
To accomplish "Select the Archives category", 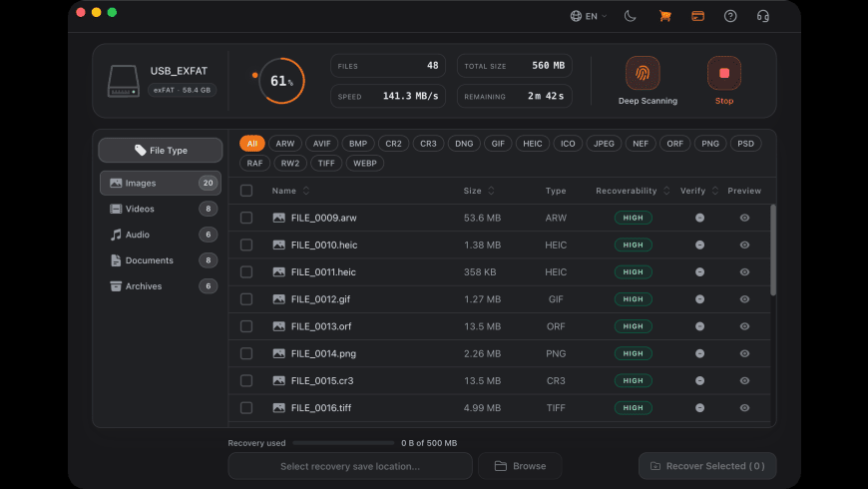I will (x=161, y=286).
